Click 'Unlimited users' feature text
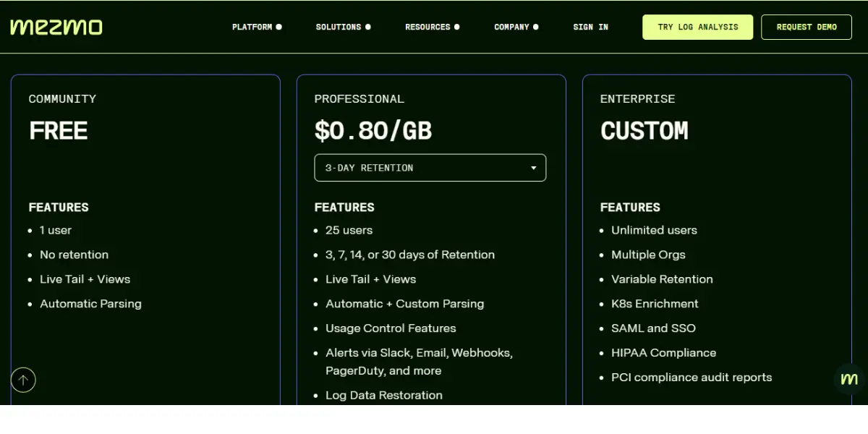The image size is (868, 434). coord(655,230)
